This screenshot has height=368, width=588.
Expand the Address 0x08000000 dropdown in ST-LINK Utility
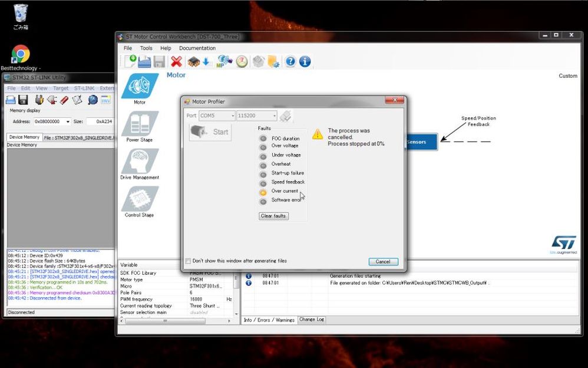(68, 121)
